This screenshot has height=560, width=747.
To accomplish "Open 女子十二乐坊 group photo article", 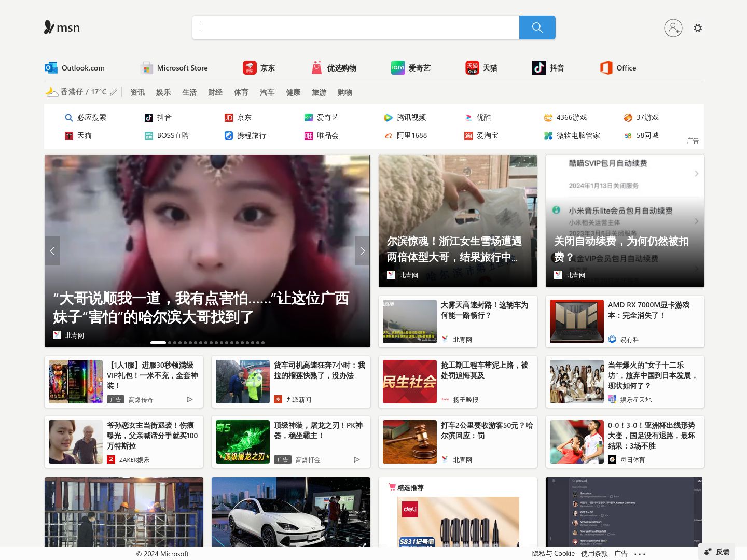I will pos(577,382).
